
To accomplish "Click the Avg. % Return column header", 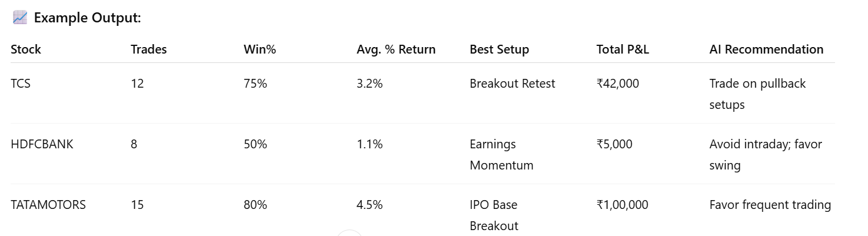I will click(x=396, y=49).
